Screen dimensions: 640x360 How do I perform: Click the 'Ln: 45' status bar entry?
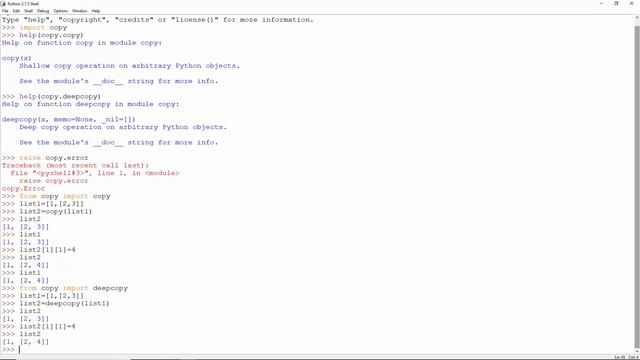point(620,357)
